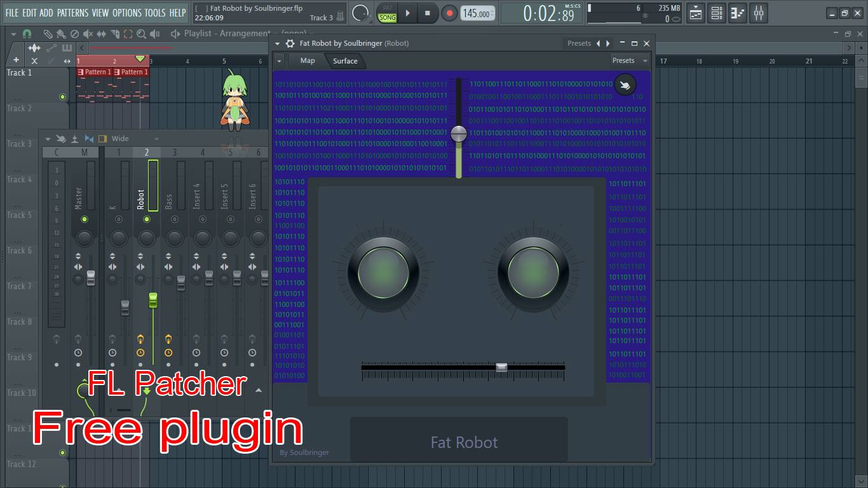This screenshot has width=868, height=488.
Task: Select the Slice tool in the playlist toolbar
Action: tap(115, 34)
